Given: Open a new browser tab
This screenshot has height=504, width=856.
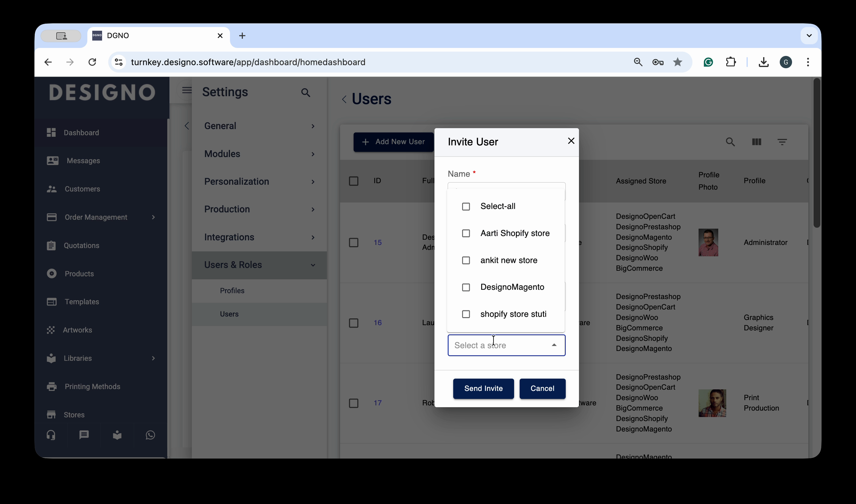Looking at the screenshot, I should 242,36.
